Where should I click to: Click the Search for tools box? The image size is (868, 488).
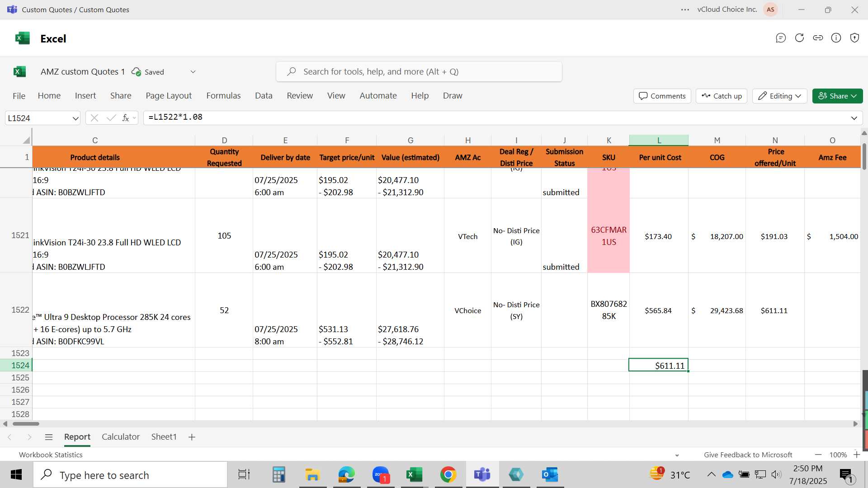[x=419, y=72]
